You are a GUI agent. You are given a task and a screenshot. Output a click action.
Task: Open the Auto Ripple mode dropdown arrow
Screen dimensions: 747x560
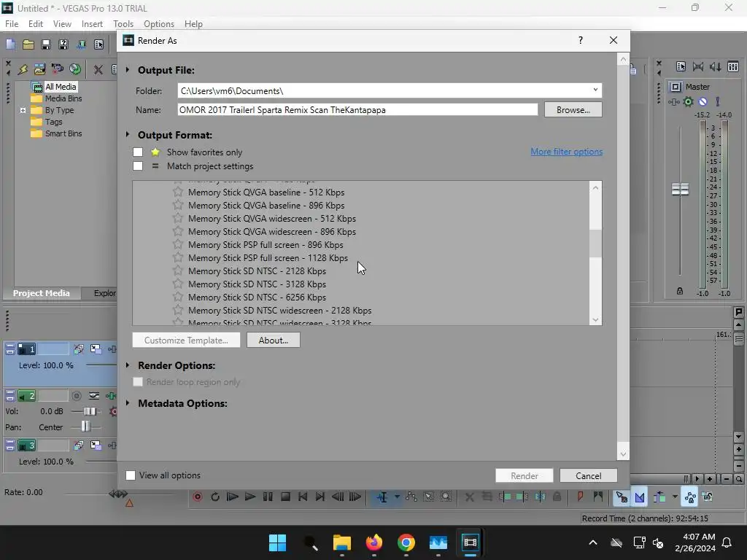(x=675, y=497)
